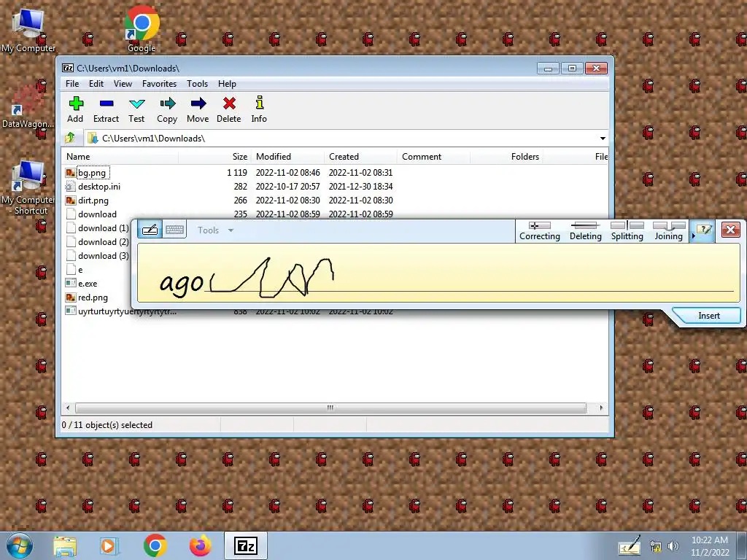Open the Edit menu

[96, 84]
